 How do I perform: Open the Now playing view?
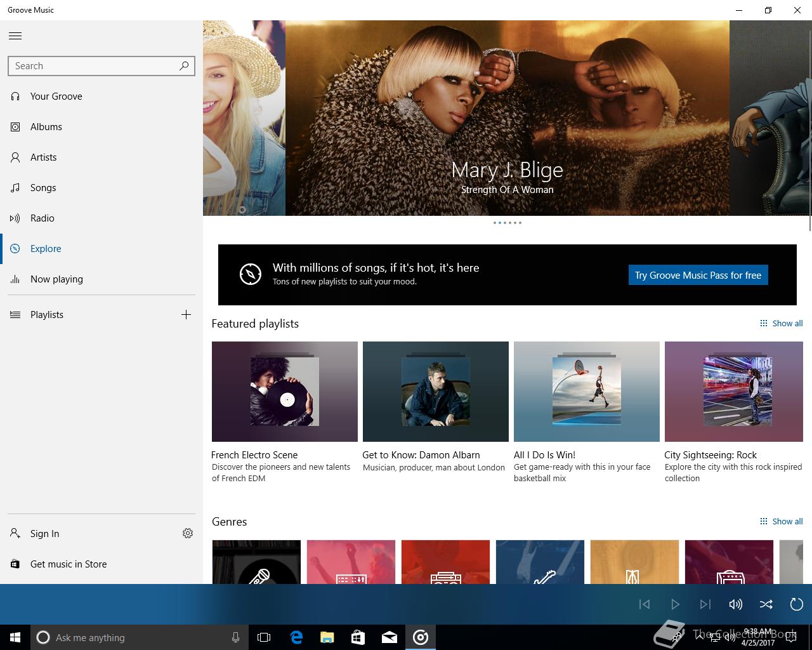(101, 279)
